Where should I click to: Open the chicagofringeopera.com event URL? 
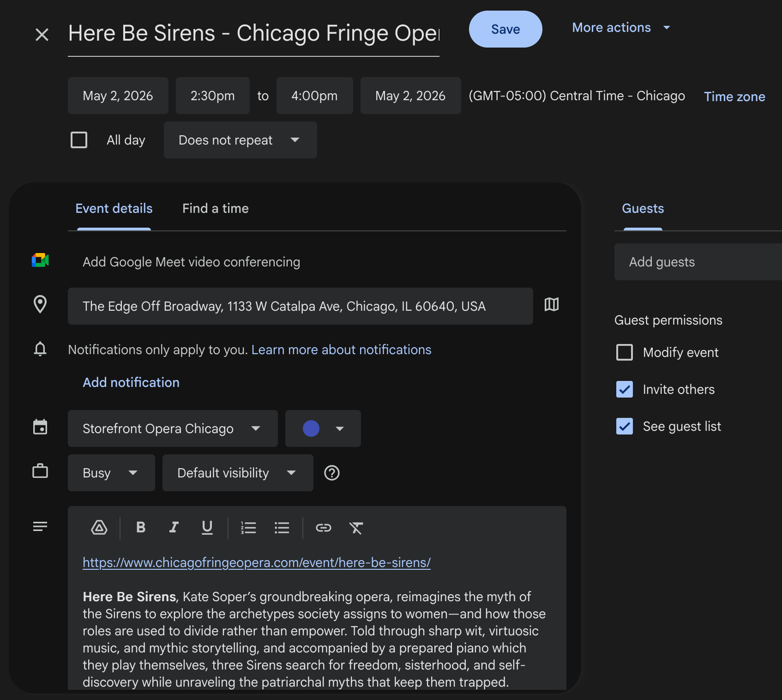coord(257,562)
